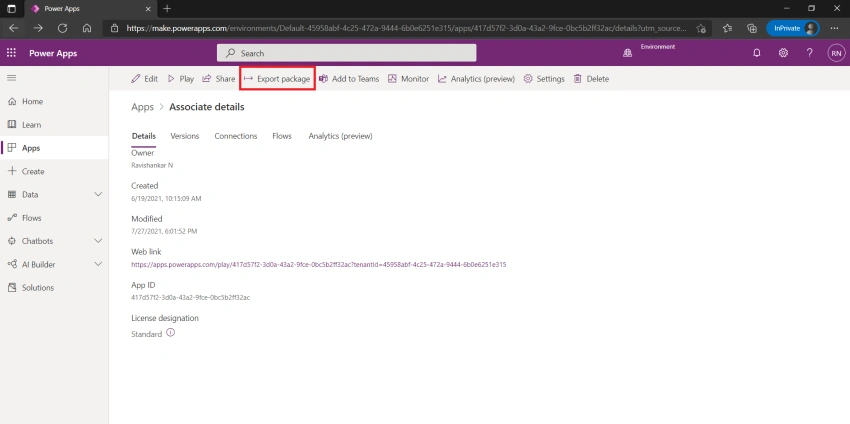Open Flows in the sidebar
Image resolution: width=850 pixels, height=424 pixels.
tap(54, 218)
